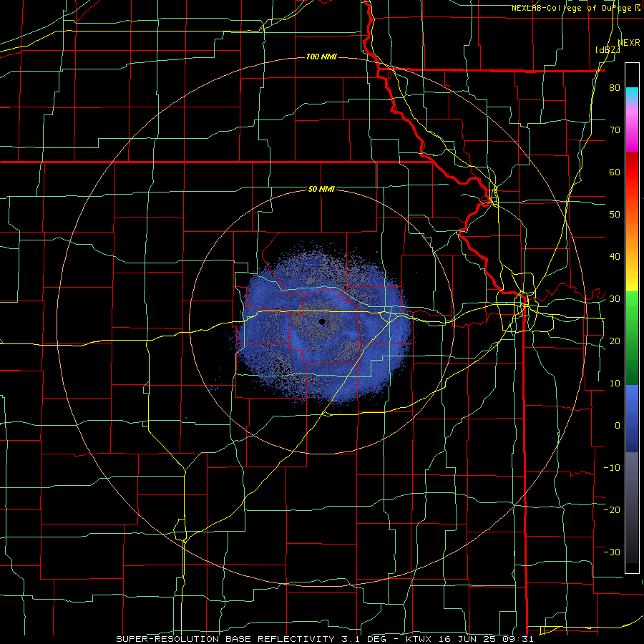Click the -10 value on the dBZ scale
The height and width of the screenshot is (644, 644).
click(x=612, y=468)
